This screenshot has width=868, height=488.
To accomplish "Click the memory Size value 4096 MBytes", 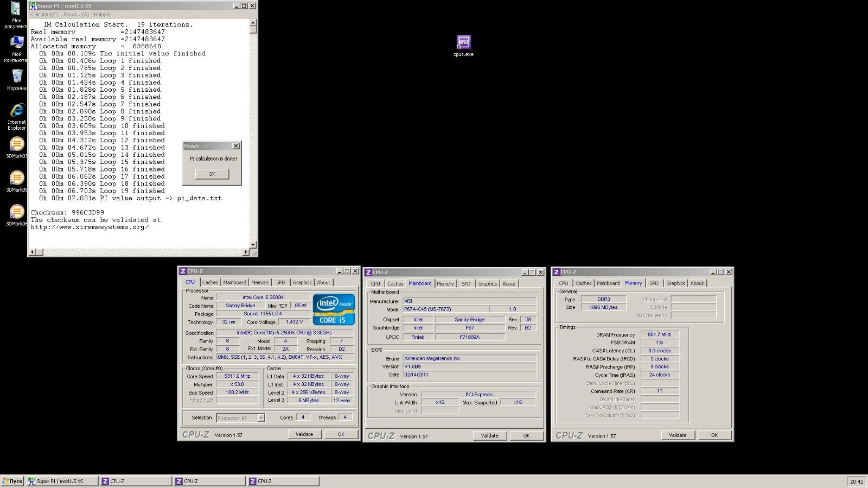I will (603, 307).
